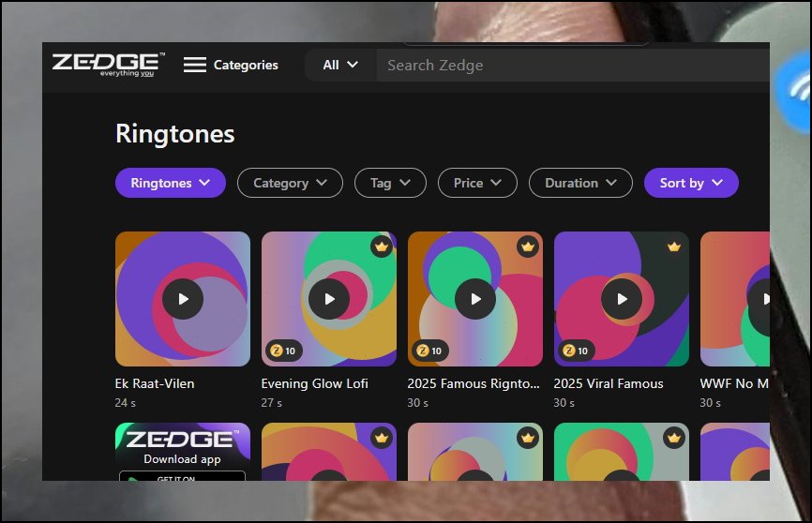Focus the Search Zedge input field
Image resolution: width=812 pixels, height=523 pixels.
(573, 66)
